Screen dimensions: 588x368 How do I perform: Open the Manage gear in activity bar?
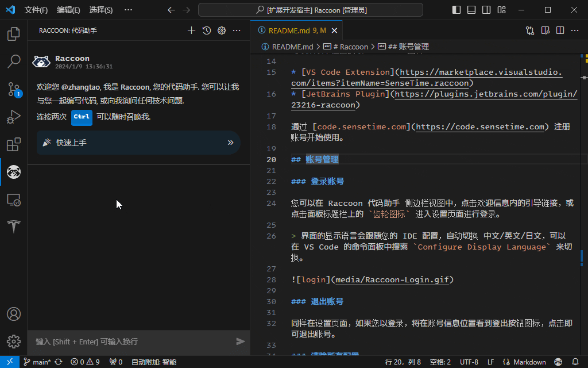click(14, 342)
